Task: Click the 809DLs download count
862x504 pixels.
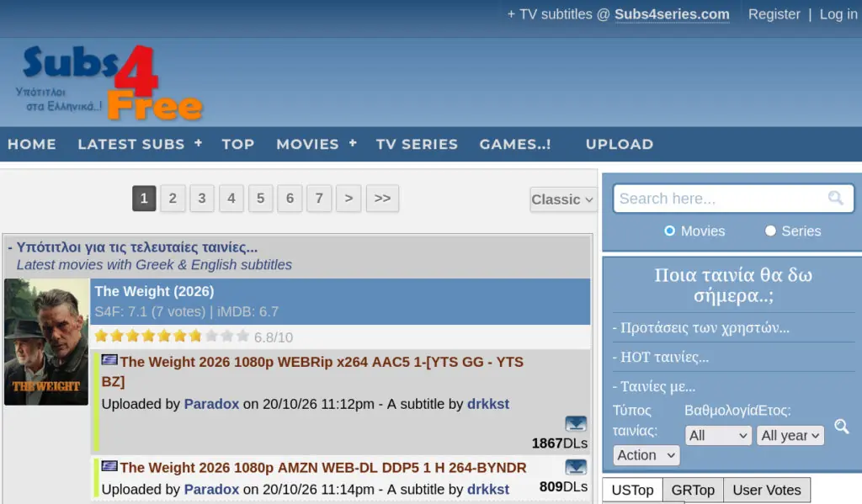Action: [563, 487]
